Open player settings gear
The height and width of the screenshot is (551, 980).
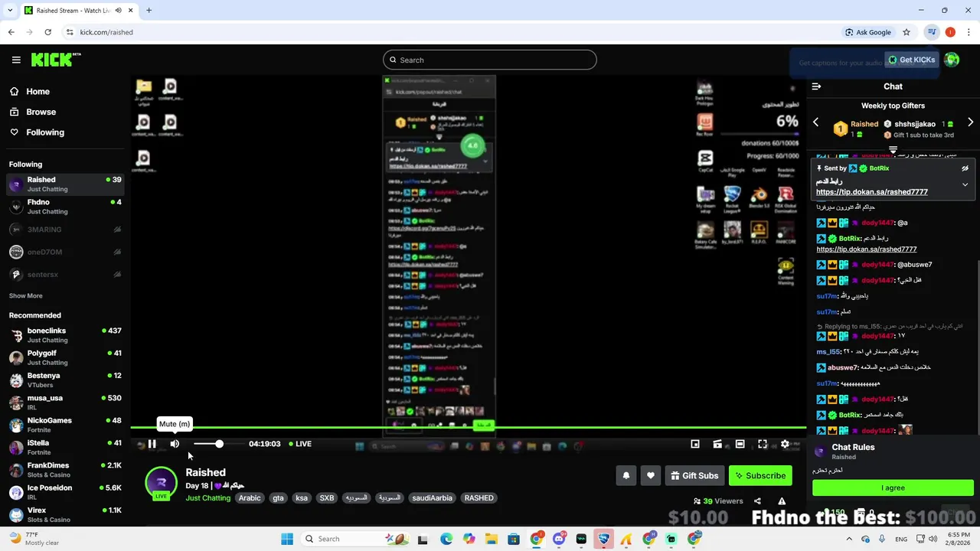(x=785, y=444)
